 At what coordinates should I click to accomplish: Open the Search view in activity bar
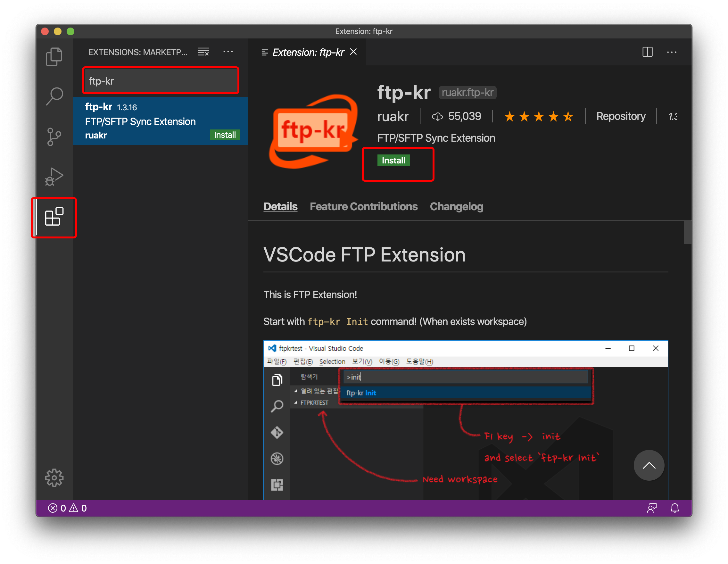[54, 96]
